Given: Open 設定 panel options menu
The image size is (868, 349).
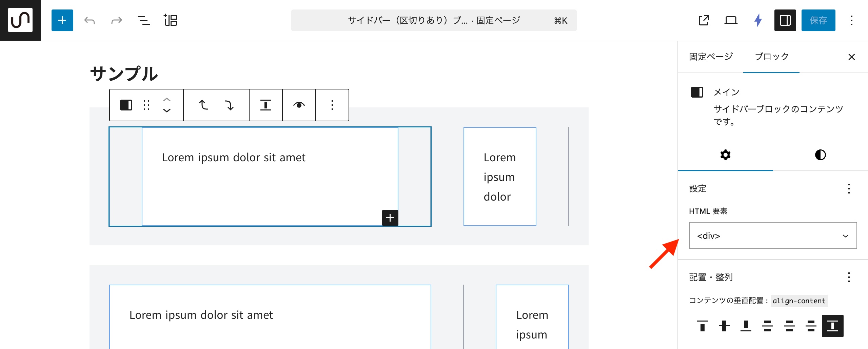Looking at the screenshot, I should [x=849, y=188].
